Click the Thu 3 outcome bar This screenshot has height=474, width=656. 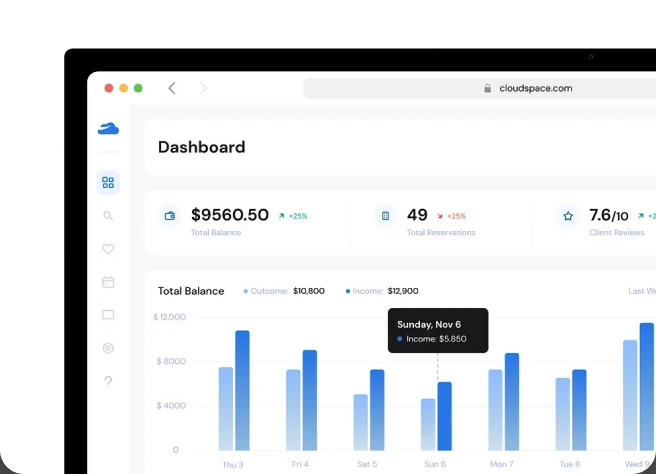click(226, 409)
